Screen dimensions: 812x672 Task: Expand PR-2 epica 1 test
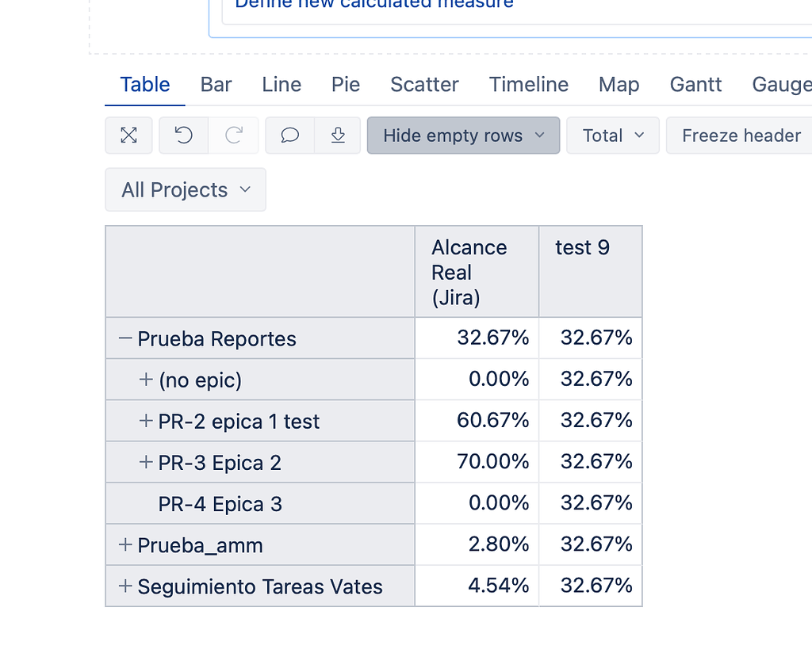145,420
